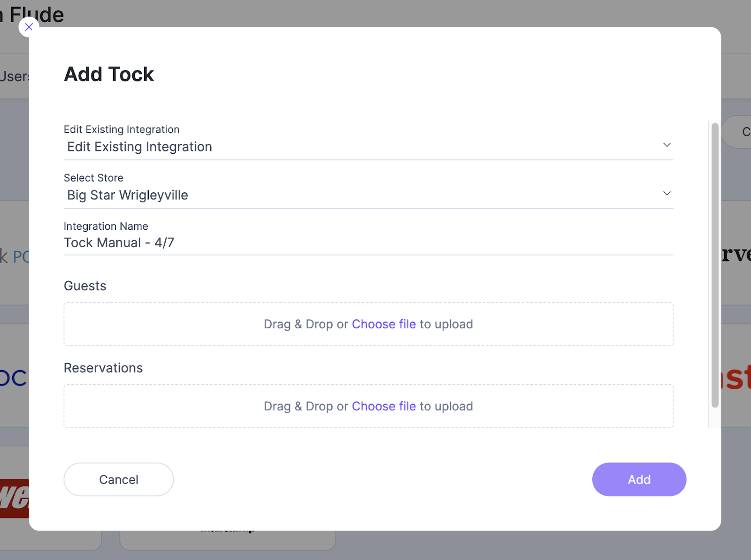
Task: Click the Reservations drag and drop area
Action: pyautogui.click(x=368, y=406)
